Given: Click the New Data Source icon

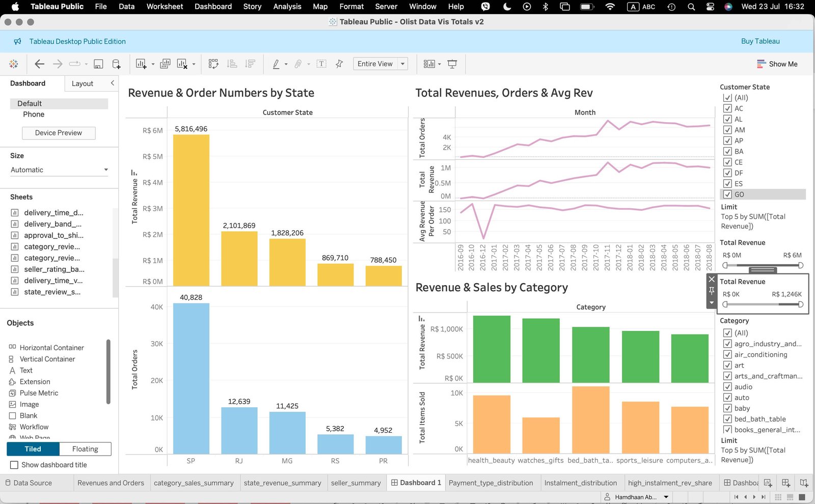Looking at the screenshot, I should pos(116,64).
